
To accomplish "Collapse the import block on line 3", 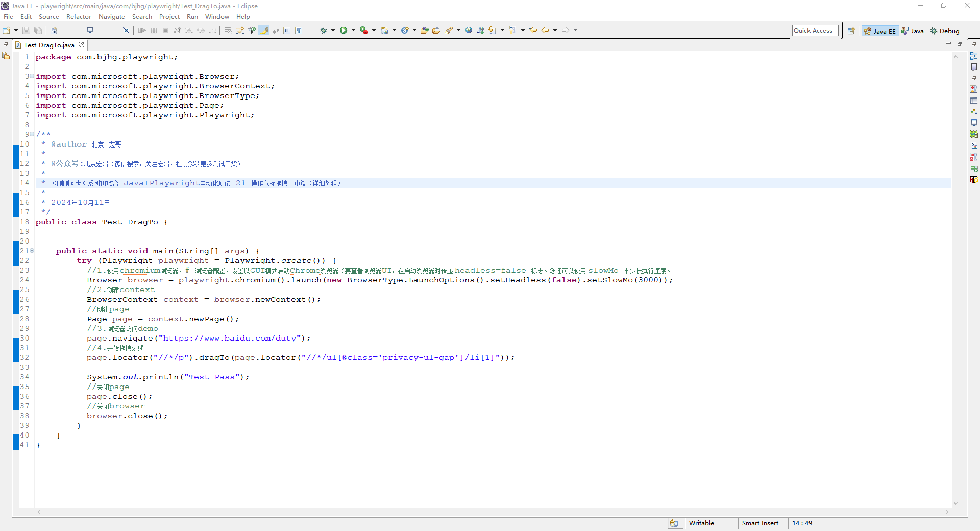I will (x=32, y=76).
